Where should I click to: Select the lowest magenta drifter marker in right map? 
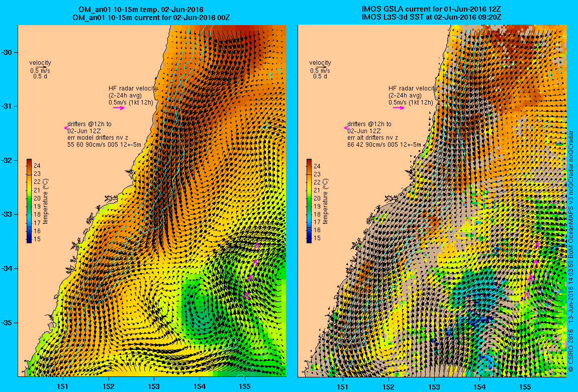click(x=526, y=295)
